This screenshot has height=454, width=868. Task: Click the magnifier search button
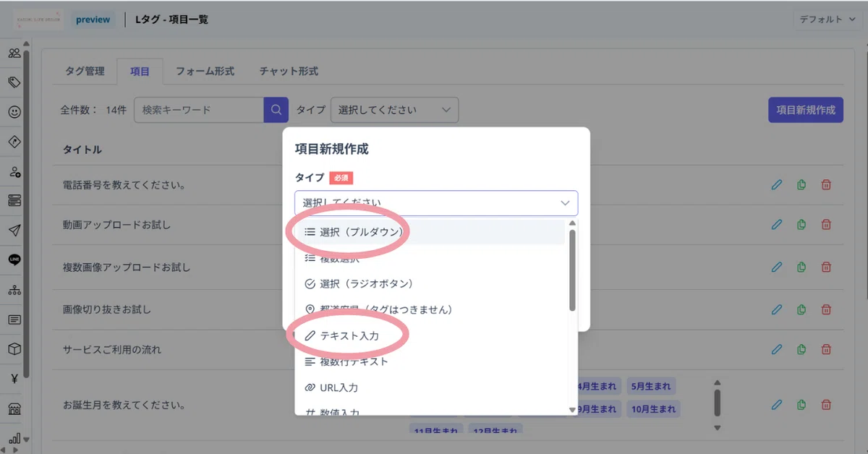point(276,110)
